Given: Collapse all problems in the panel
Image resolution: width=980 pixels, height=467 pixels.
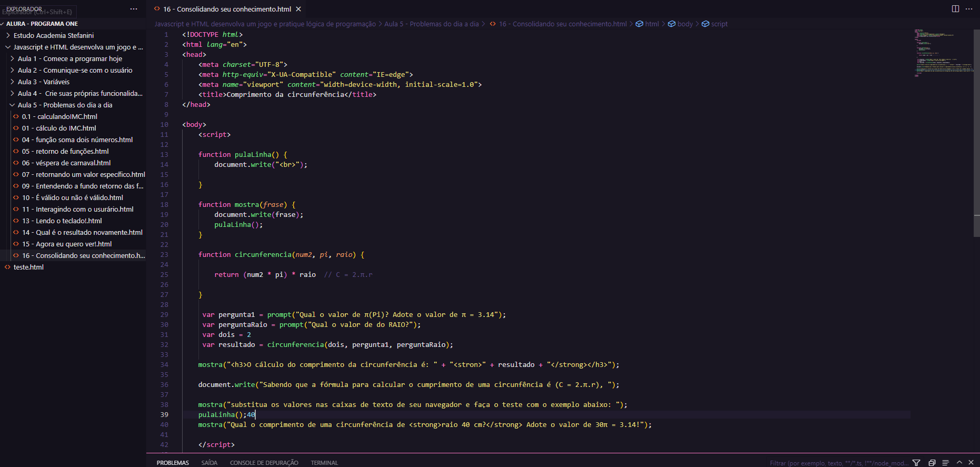Looking at the screenshot, I should click(932, 463).
